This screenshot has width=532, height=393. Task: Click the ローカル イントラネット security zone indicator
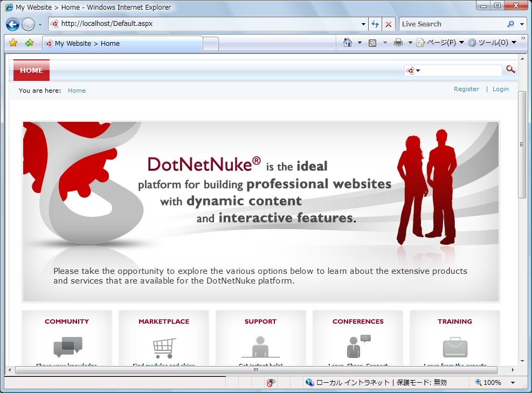coord(376,382)
